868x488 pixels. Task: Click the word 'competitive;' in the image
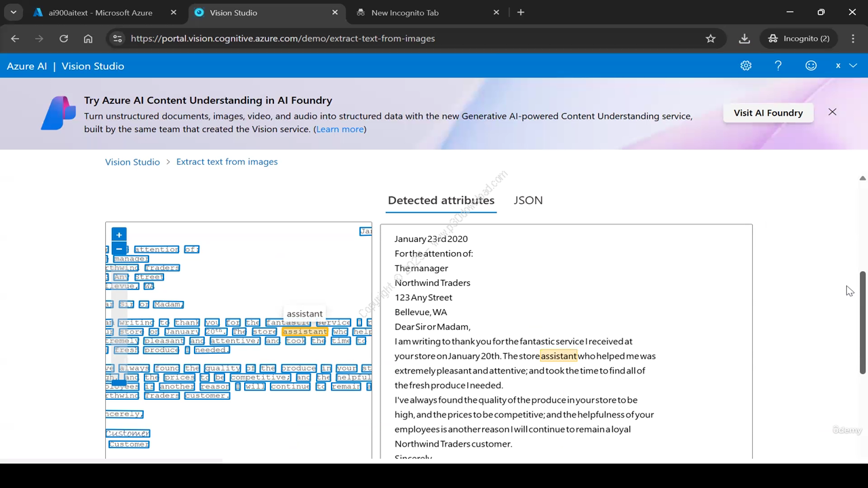(x=261, y=378)
